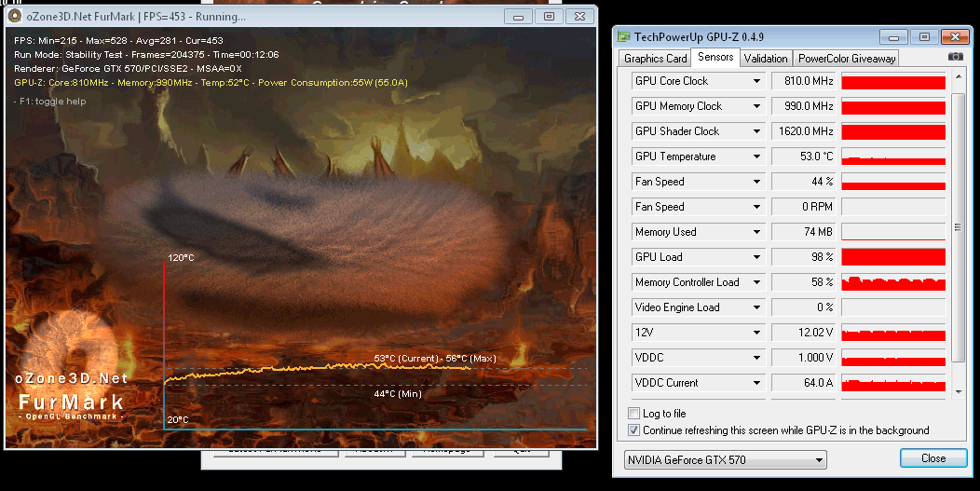
Task: Click the GPU-Z title bar app icon
Action: 624,36
